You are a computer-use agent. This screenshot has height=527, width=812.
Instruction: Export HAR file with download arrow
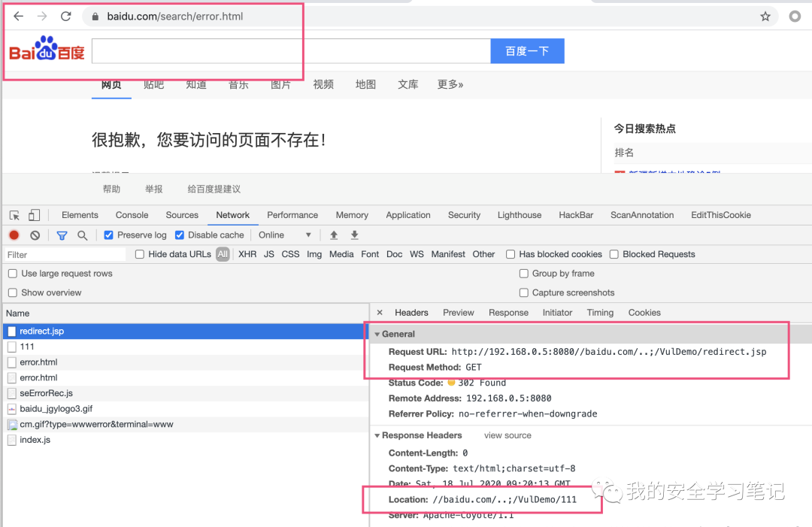pos(355,235)
